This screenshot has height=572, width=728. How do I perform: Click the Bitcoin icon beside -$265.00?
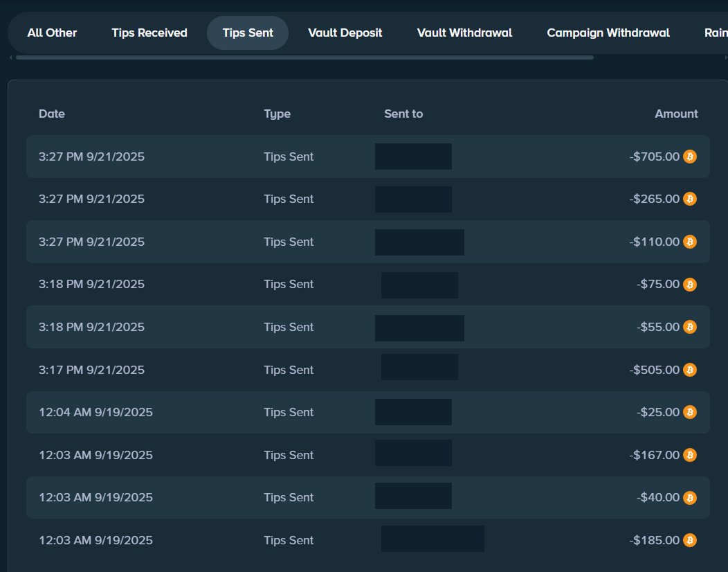[689, 199]
